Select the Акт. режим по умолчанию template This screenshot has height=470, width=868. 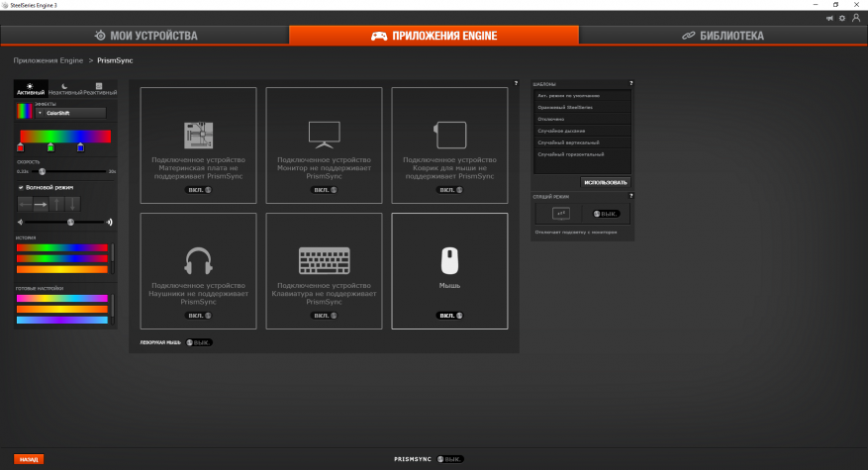pos(582,96)
